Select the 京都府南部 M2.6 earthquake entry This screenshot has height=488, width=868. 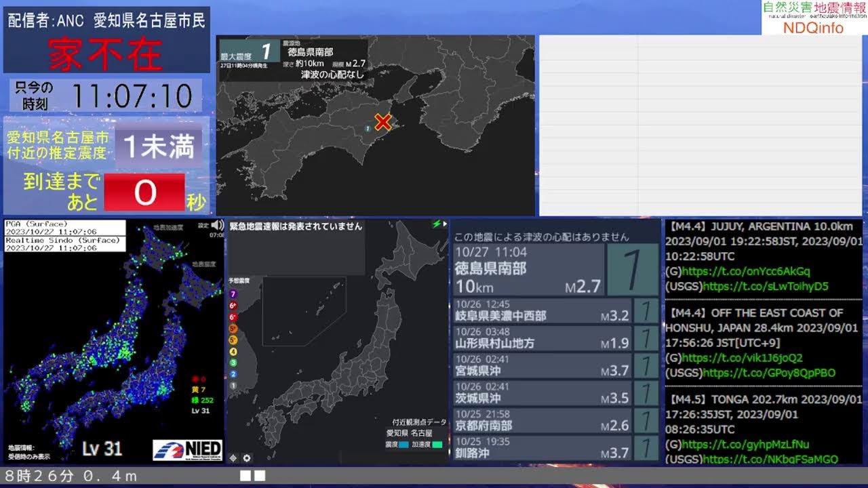tap(542, 420)
